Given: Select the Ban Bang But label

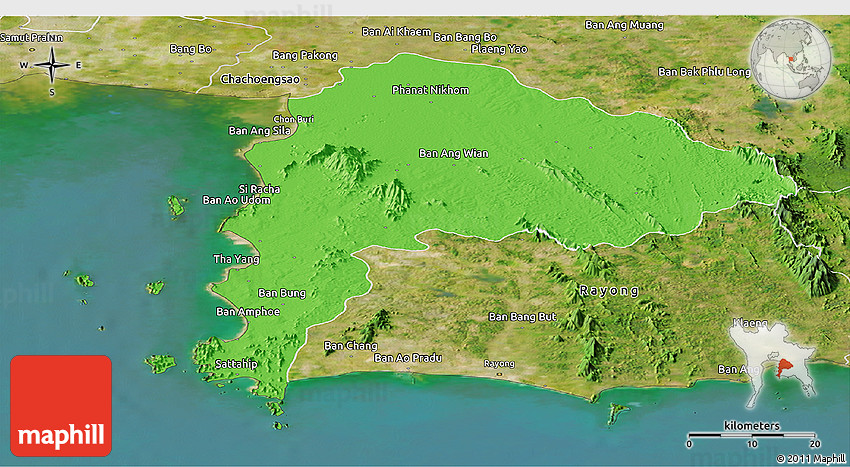Looking at the screenshot, I should pyautogui.click(x=522, y=317).
